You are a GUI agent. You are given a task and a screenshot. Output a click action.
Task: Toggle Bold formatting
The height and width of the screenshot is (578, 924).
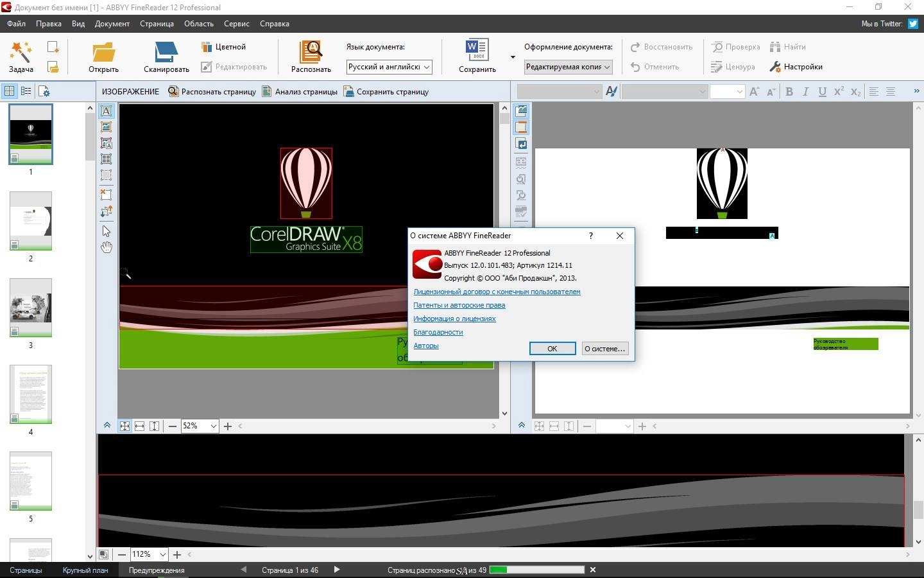(x=789, y=91)
